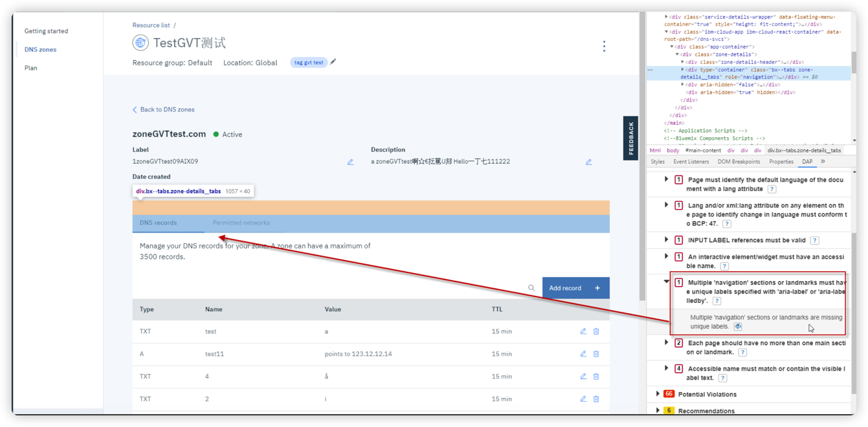Edit the TXT record named 2
868x427 pixels.
coord(583,399)
